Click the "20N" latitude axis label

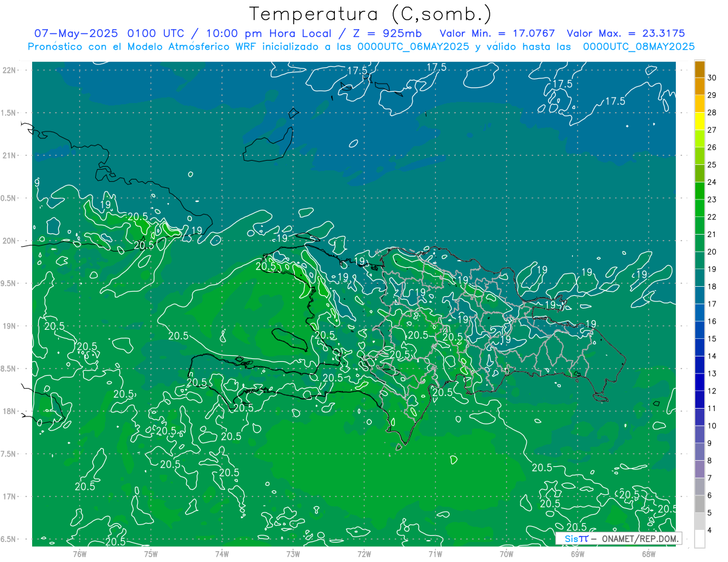(x=10, y=241)
